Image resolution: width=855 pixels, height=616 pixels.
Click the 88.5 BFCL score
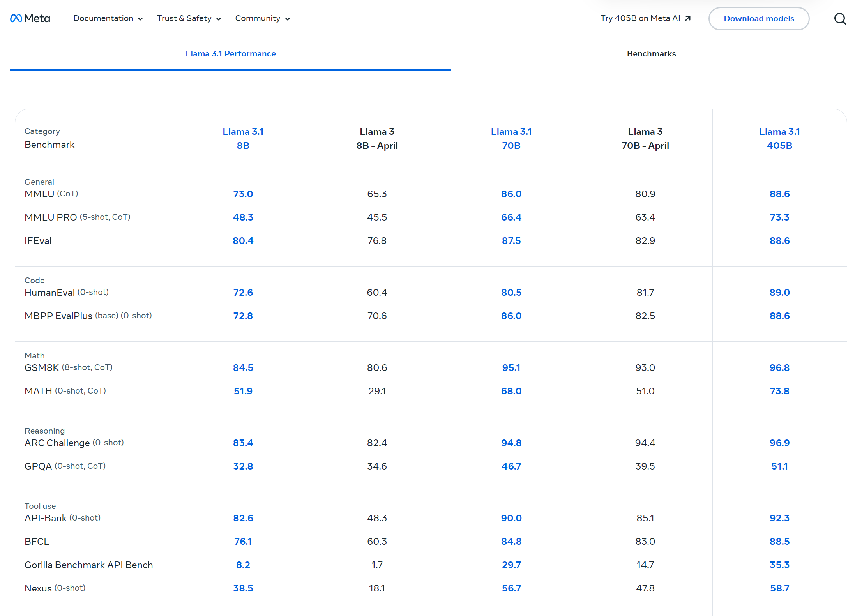click(779, 541)
